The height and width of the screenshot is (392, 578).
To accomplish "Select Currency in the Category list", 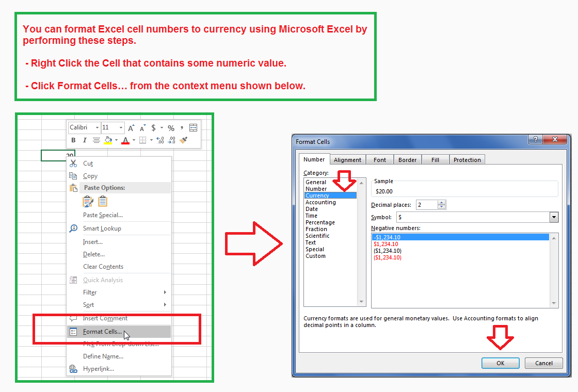I will tap(330, 195).
